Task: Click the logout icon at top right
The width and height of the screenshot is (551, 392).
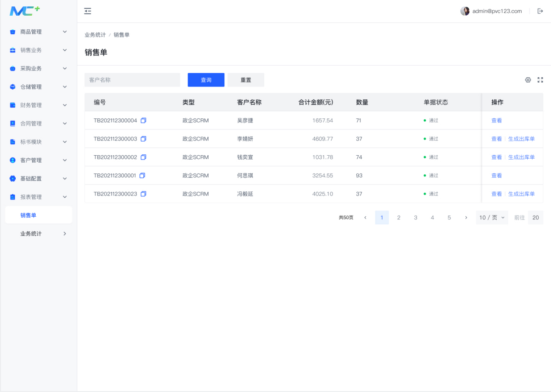Action: [x=540, y=11]
